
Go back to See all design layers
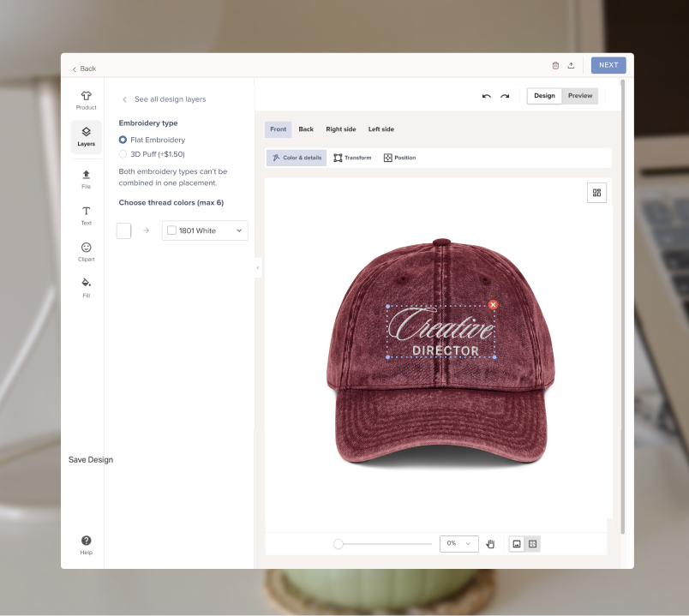[x=165, y=99]
